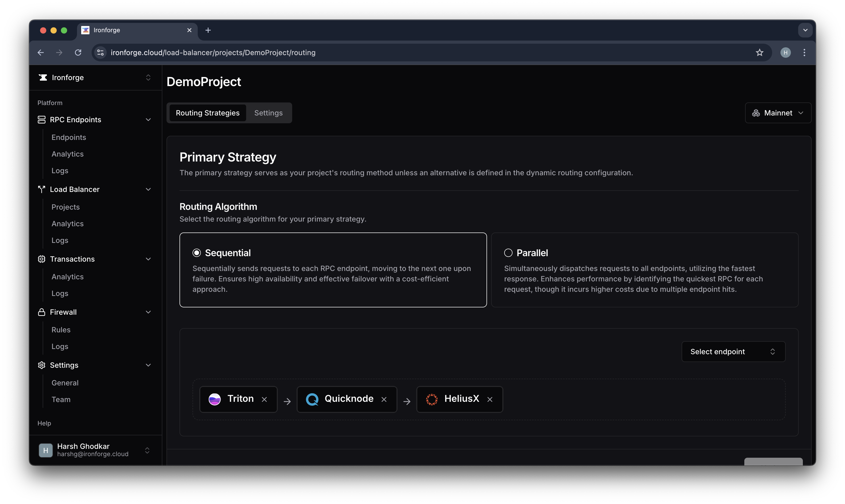Open the Mainnet network dropdown
The image size is (845, 504).
(x=778, y=113)
